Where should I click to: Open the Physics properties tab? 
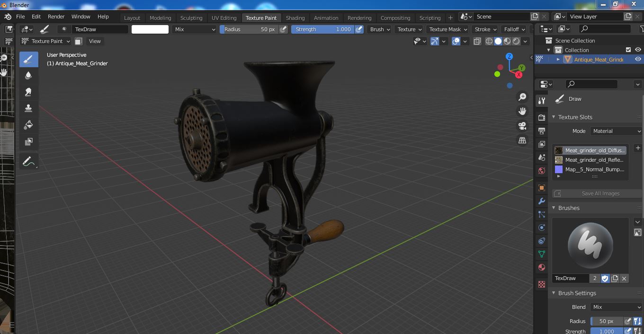tap(542, 228)
